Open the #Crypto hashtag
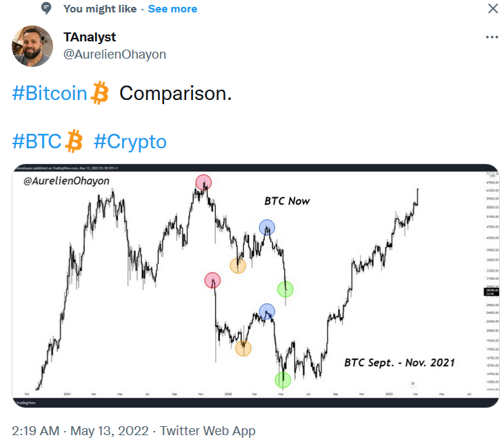Screen dimensions: 504x440 130,141
